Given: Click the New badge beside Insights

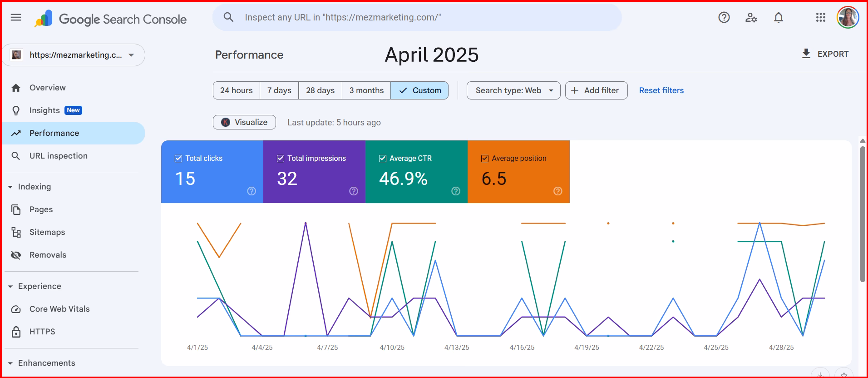Looking at the screenshot, I should 73,110.
